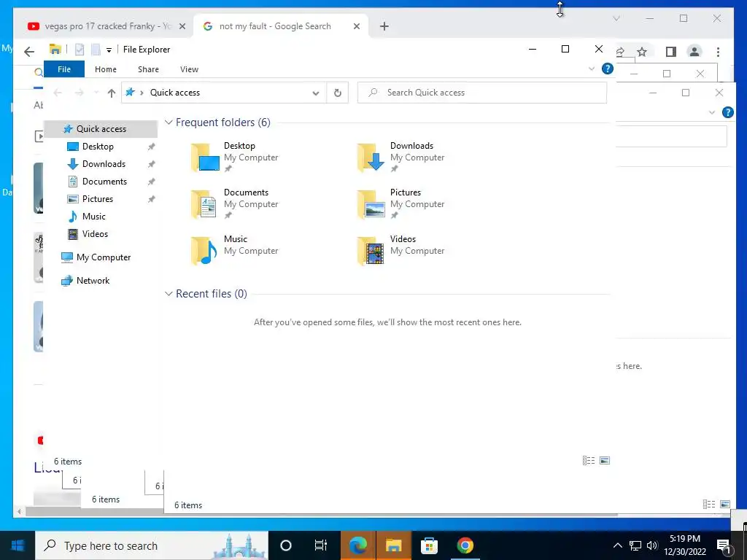Bookmark this page with the star icon
Viewport: 747px width, 560px height.
click(642, 52)
